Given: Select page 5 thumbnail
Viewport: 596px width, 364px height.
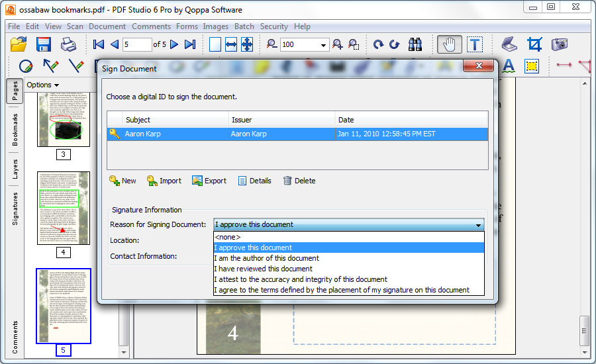Looking at the screenshot, I should point(64,306).
